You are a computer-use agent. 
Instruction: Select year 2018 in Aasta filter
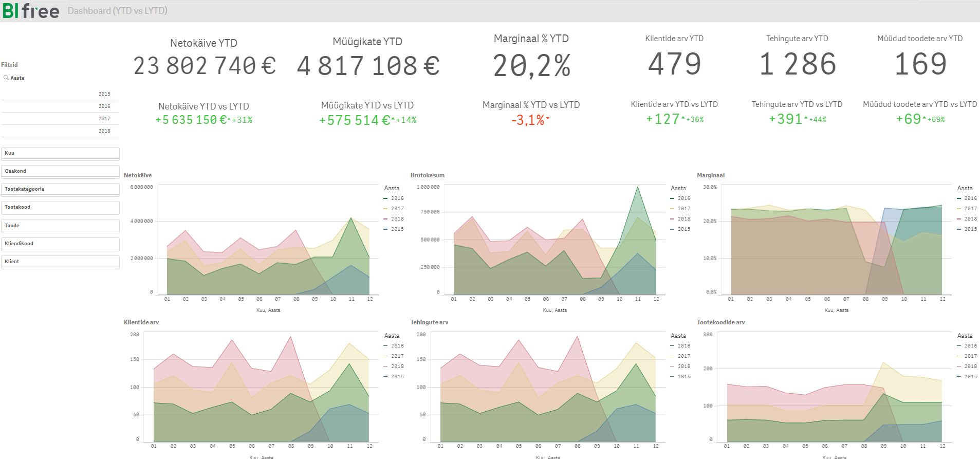60,131
